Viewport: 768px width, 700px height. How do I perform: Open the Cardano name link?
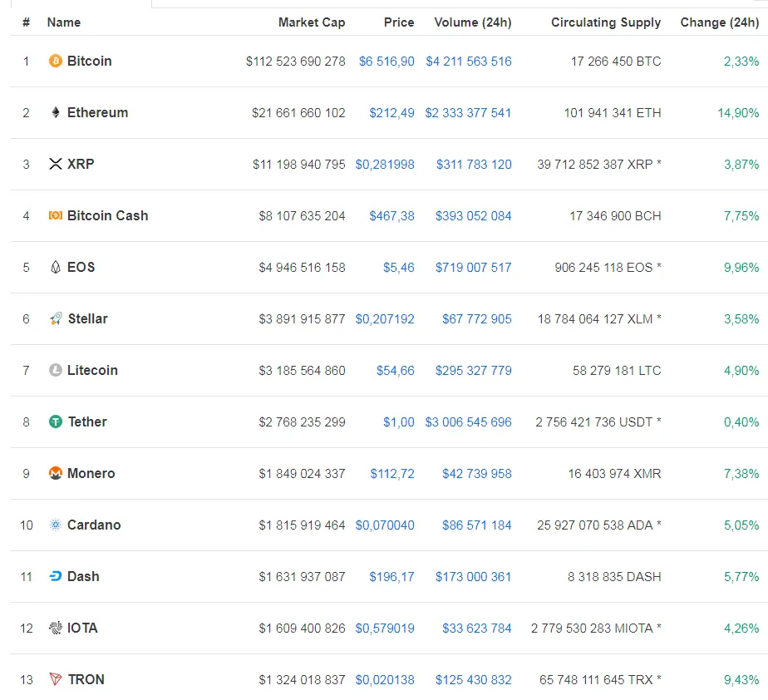click(x=94, y=525)
